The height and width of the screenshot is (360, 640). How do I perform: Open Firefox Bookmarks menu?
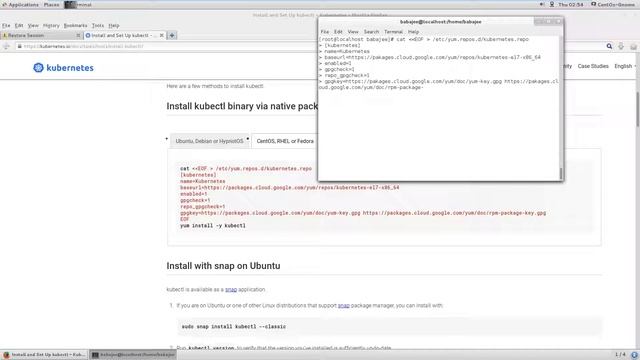click(76, 25)
